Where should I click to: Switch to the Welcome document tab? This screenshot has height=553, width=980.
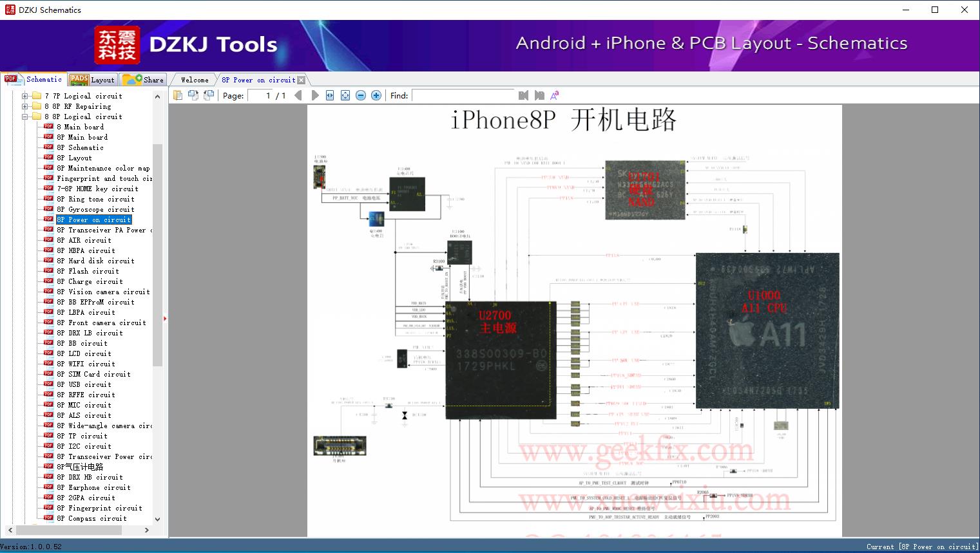click(x=195, y=80)
